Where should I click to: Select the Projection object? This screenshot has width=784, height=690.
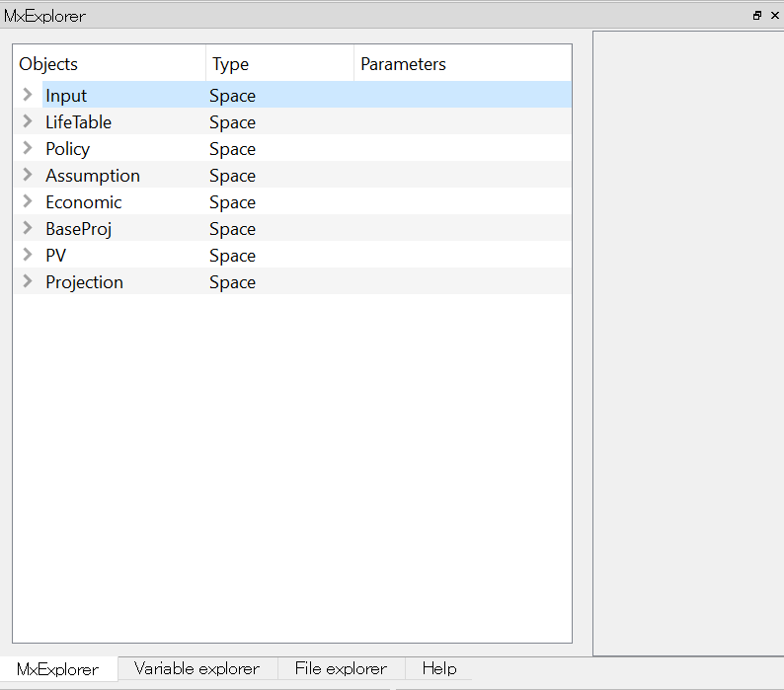pyautogui.click(x=84, y=282)
